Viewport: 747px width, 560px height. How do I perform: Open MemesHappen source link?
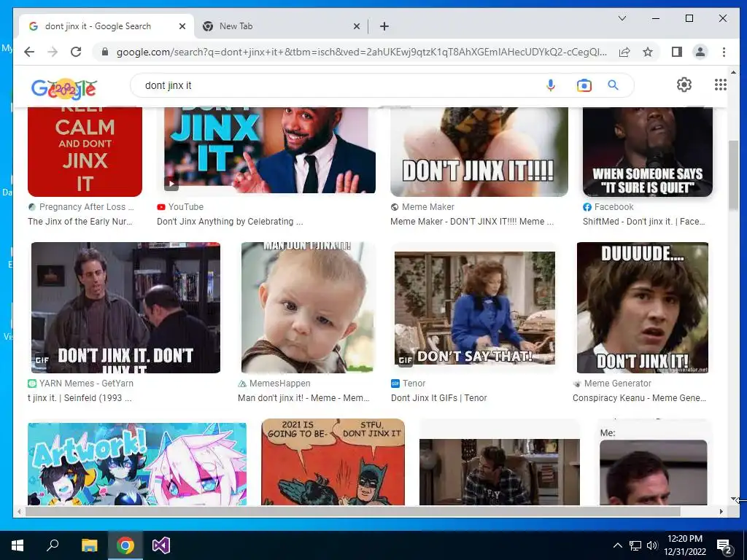pyautogui.click(x=274, y=384)
